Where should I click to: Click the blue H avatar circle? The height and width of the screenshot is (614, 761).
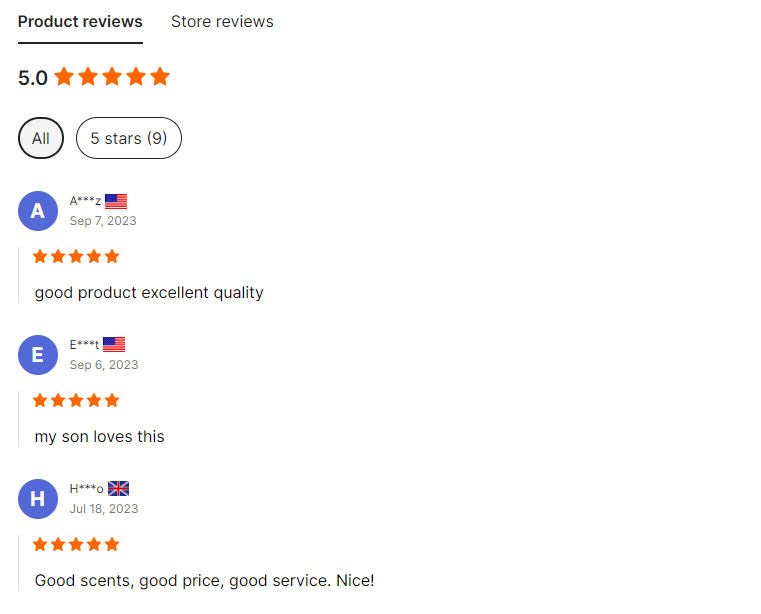click(x=38, y=499)
